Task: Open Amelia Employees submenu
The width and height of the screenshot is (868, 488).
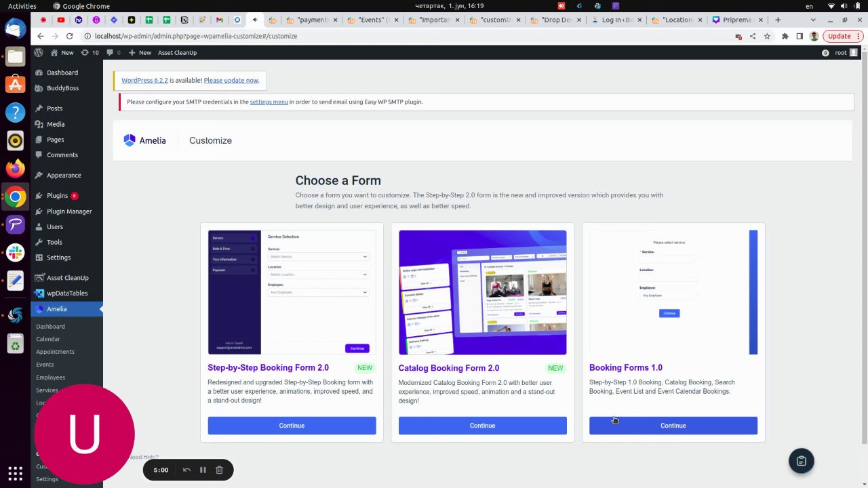Action: (51, 378)
